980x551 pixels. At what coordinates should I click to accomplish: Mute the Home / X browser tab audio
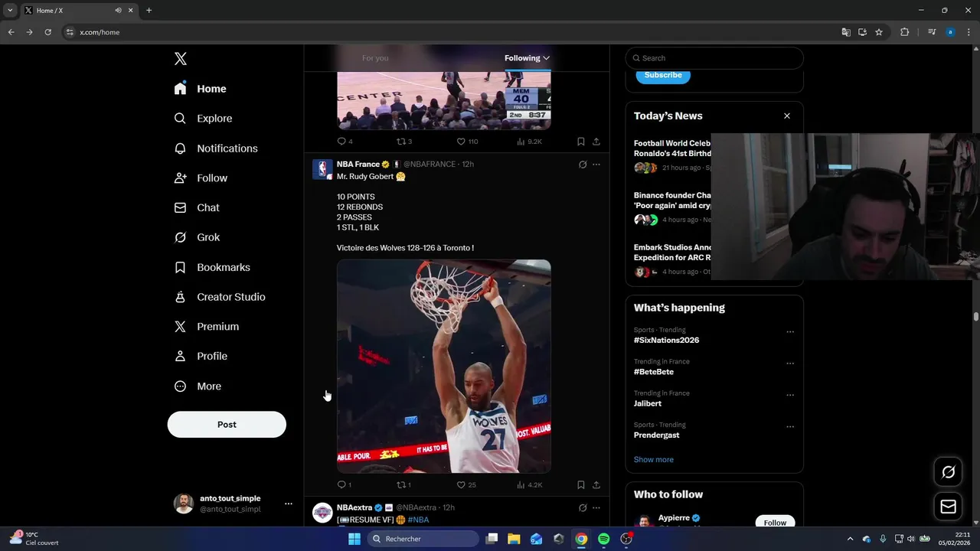[x=118, y=11]
